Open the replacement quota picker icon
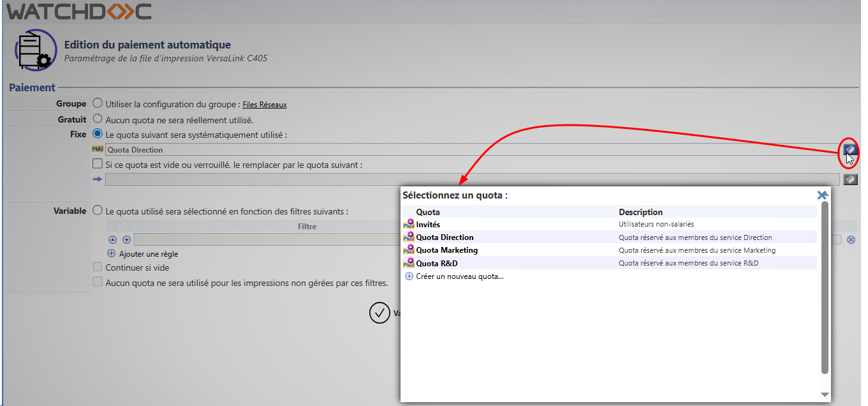 coord(850,179)
